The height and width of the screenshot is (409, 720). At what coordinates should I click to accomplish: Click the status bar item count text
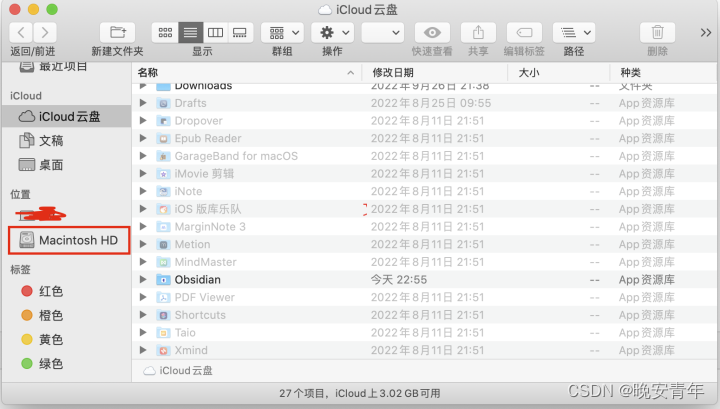360,393
